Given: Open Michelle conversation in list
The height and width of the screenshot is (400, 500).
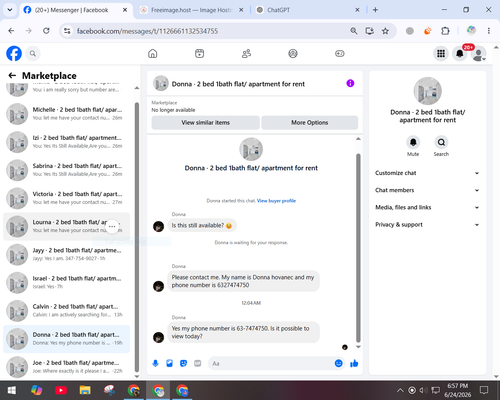Looking at the screenshot, I should pyautogui.click(x=67, y=114).
